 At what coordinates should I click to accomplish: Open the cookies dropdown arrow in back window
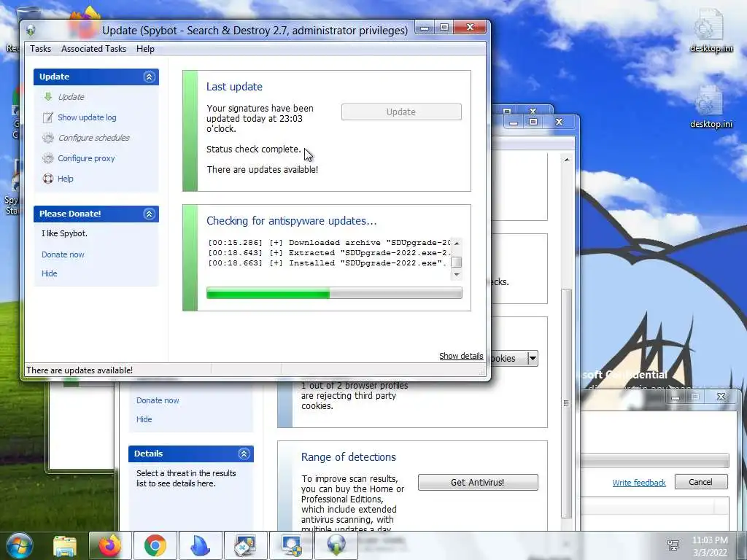[x=533, y=358]
